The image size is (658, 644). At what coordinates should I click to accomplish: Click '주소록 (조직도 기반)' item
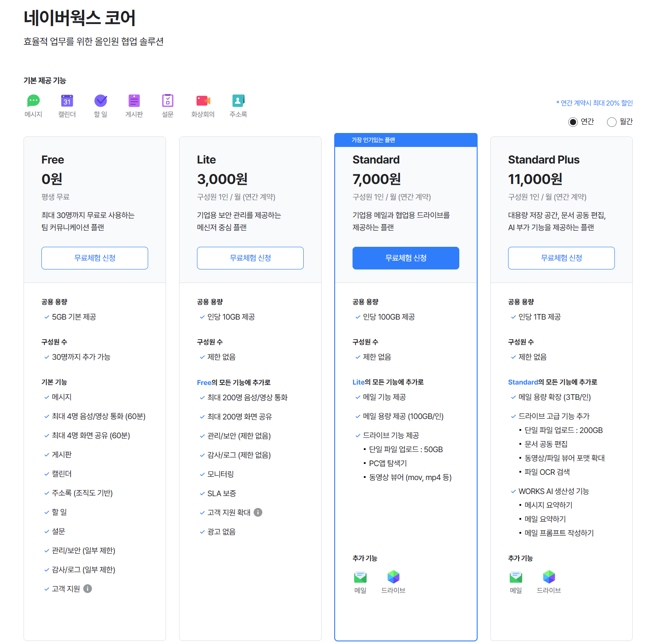coord(82,493)
